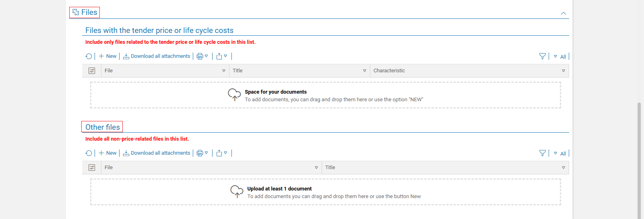Click filter funnel icon for tender price files
644x219 pixels.
tap(543, 56)
